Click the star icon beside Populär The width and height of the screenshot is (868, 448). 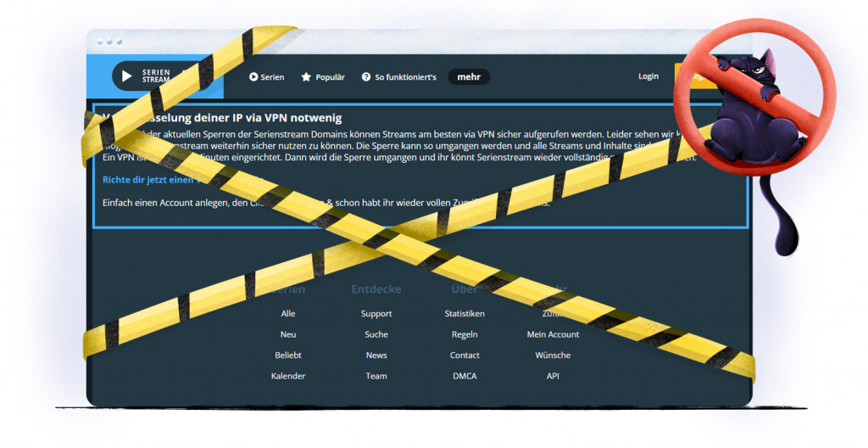coord(306,77)
